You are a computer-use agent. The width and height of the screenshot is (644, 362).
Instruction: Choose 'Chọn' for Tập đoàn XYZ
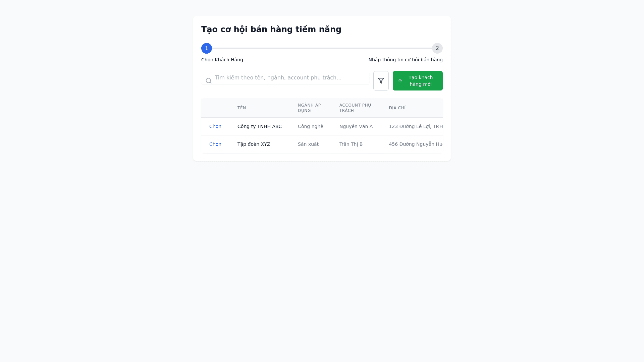click(x=215, y=144)
